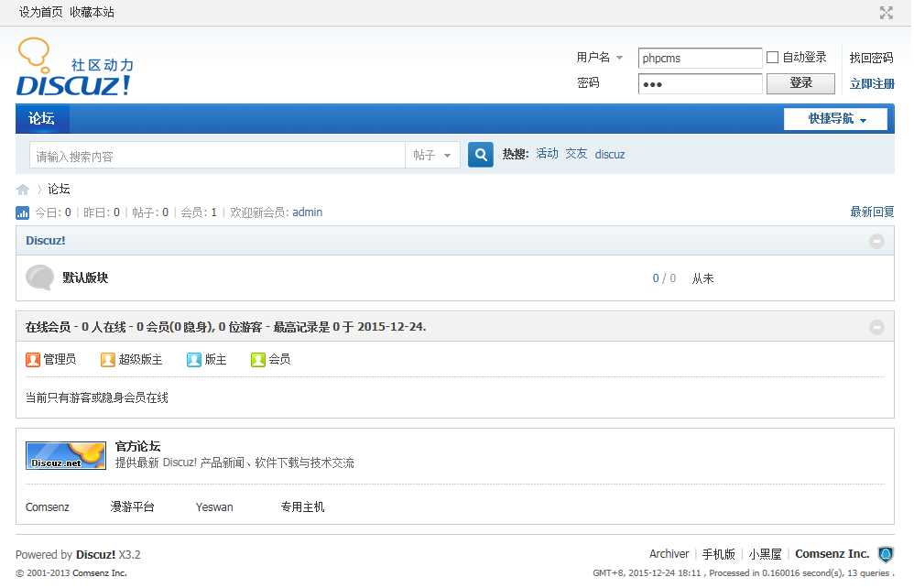This screenshot has width=914, height=588.
Task: Click the shield icon beside Comsenz Inc.
Action: tap(886, 554)
